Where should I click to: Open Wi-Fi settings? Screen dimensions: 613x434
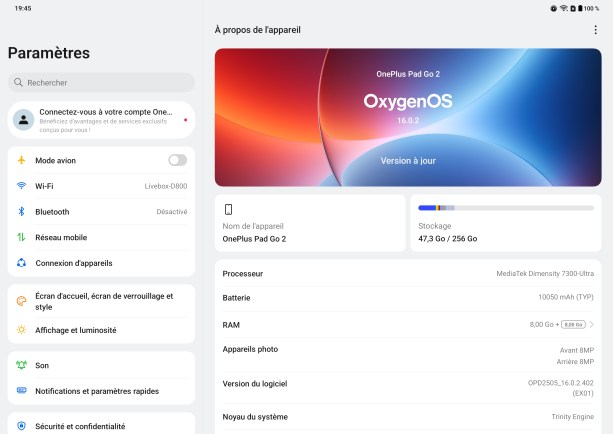tap(101, 186)
